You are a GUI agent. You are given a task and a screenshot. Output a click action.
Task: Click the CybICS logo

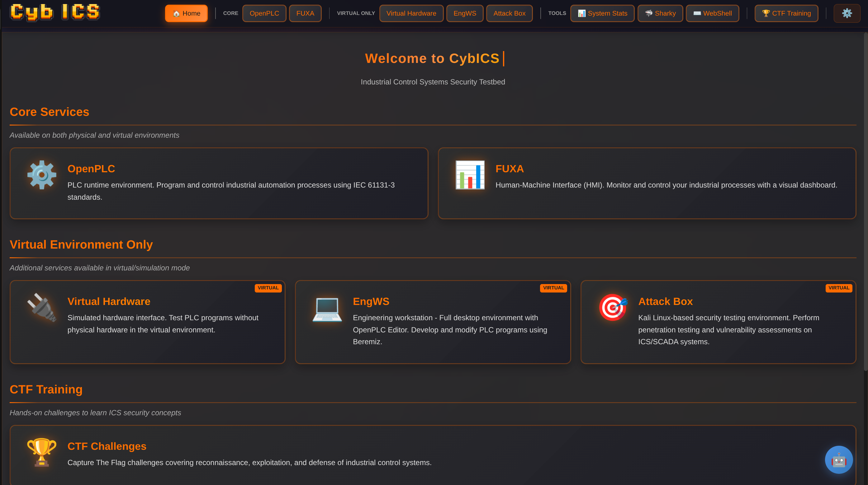(x=55, y=12)
